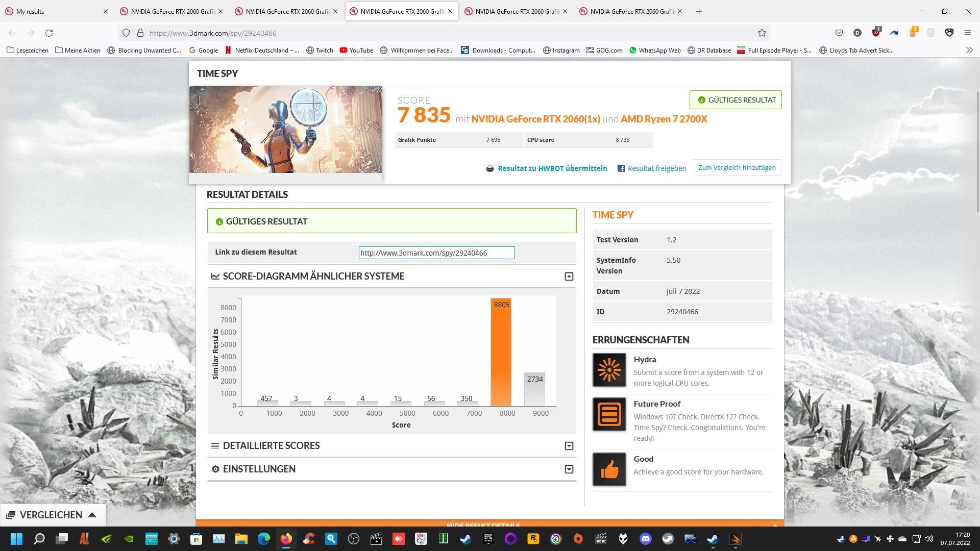This screenshot has width=980, height=551.
Task: Click the volume icon in system tray
Action: [928, 539]
